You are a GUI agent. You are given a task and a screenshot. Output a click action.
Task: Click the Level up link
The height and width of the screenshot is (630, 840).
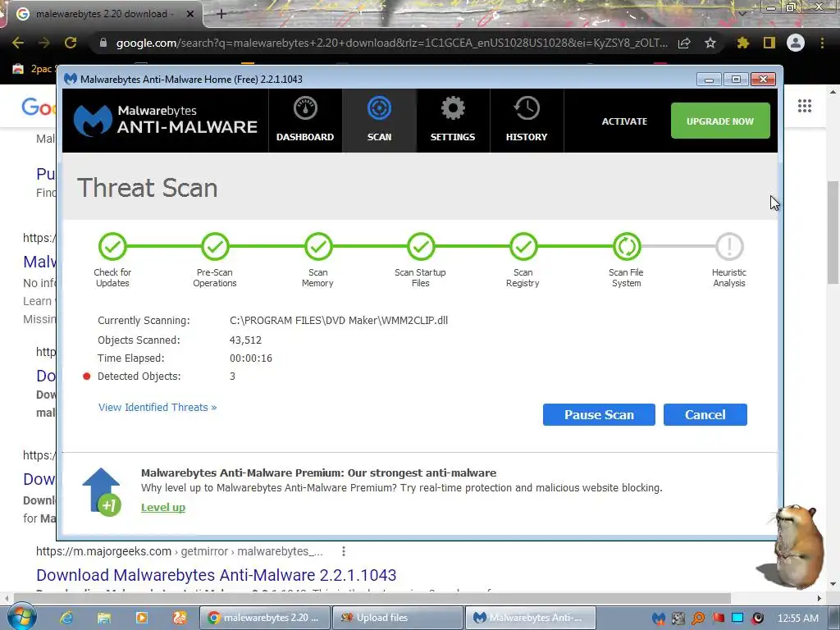click(163, 507)
